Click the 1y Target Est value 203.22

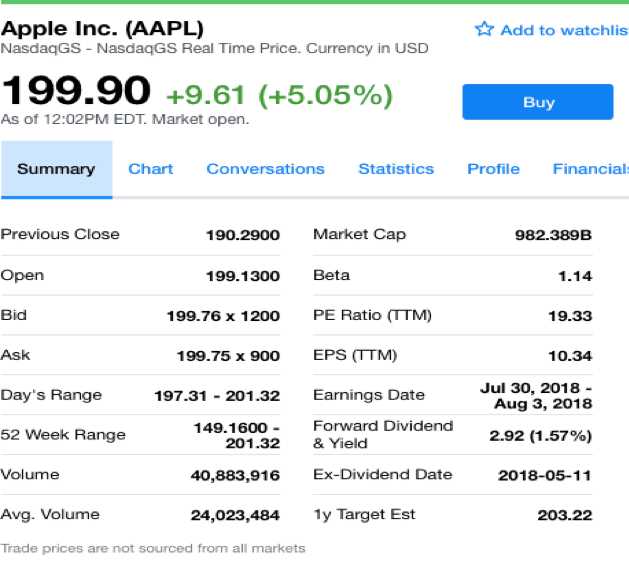[x=565, y=515]
